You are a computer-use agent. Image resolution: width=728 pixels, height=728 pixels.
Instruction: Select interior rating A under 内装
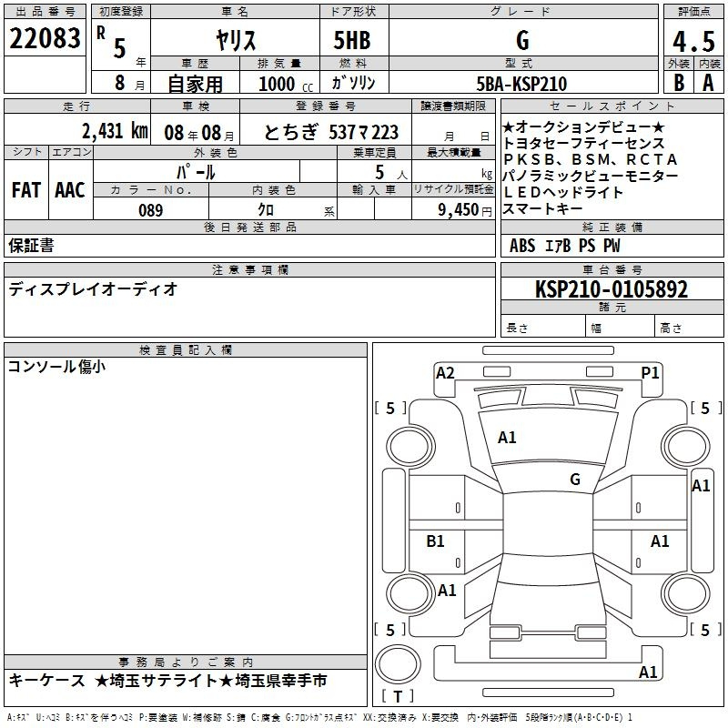coord(708,83)
